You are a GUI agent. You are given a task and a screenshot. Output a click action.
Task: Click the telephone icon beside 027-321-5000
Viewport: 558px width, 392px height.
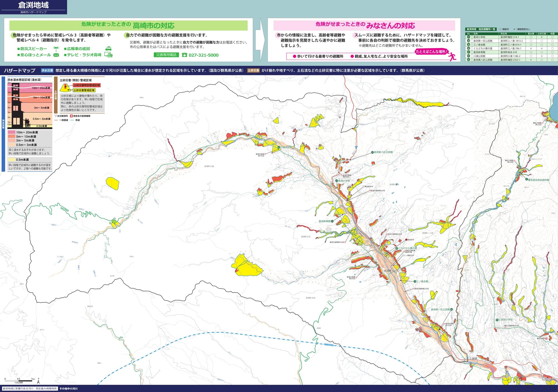tap(184, 55)
